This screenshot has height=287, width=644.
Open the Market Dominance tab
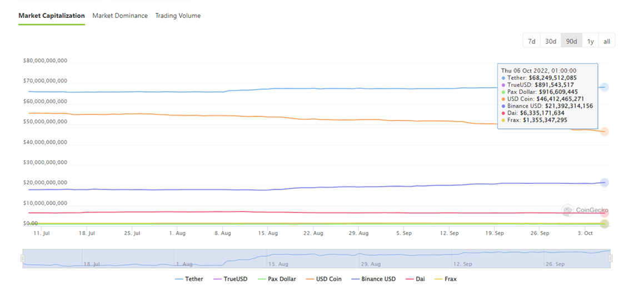coord(120,16)
